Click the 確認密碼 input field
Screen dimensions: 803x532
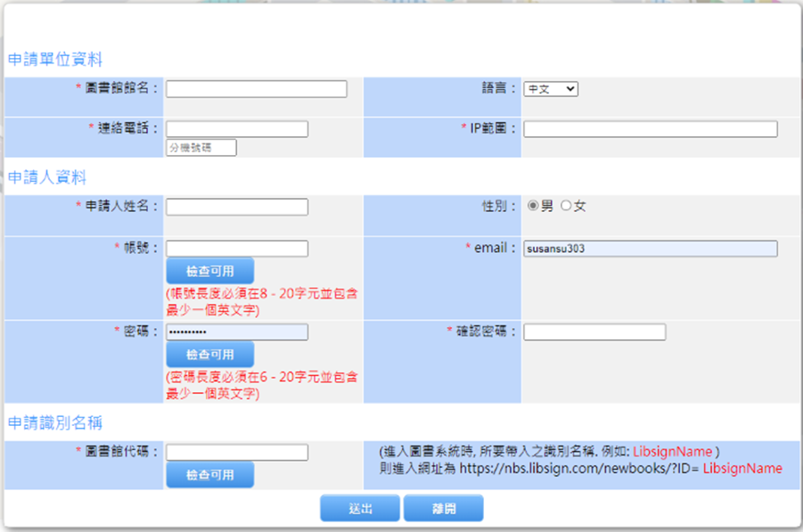594,332
